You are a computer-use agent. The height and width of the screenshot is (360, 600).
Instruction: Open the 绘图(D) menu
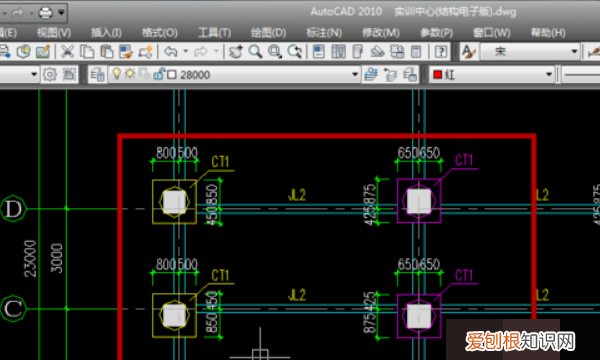[x=268, y=33]
